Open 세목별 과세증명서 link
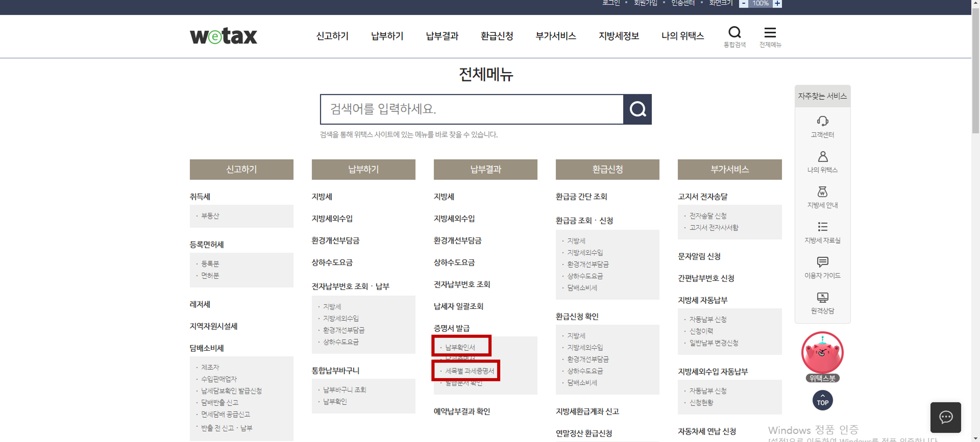This screenshot has height=442, width=980. click(x=470, y=371)
